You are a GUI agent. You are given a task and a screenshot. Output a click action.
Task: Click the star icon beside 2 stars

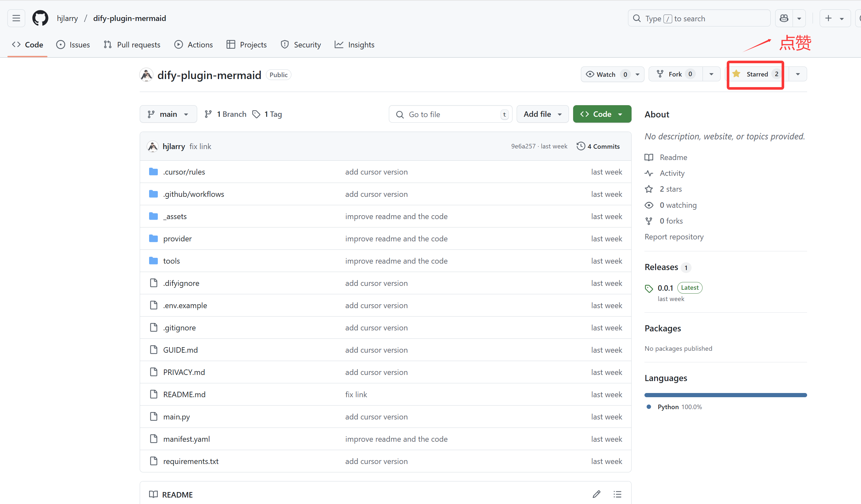[648, 189]
